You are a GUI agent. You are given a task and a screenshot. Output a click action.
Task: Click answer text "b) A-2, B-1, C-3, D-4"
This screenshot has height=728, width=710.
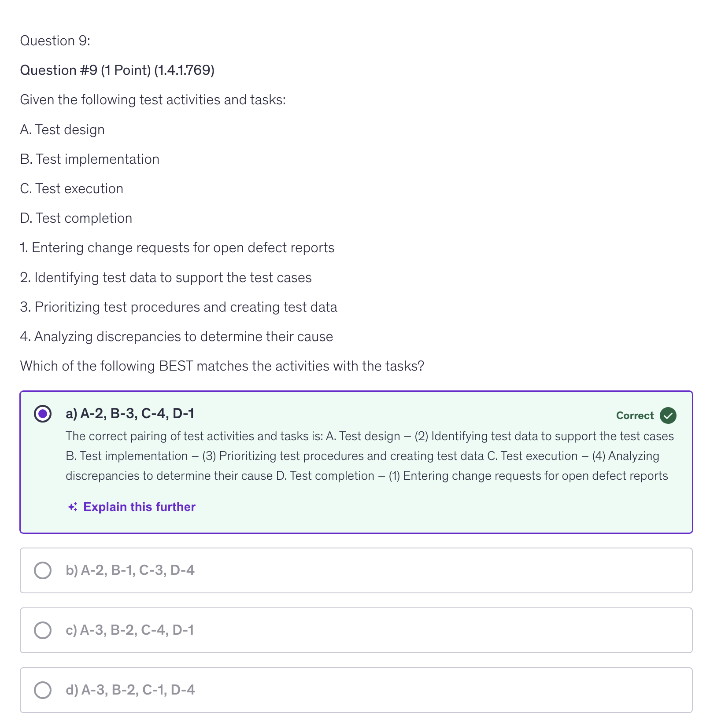tap(130, 570)
